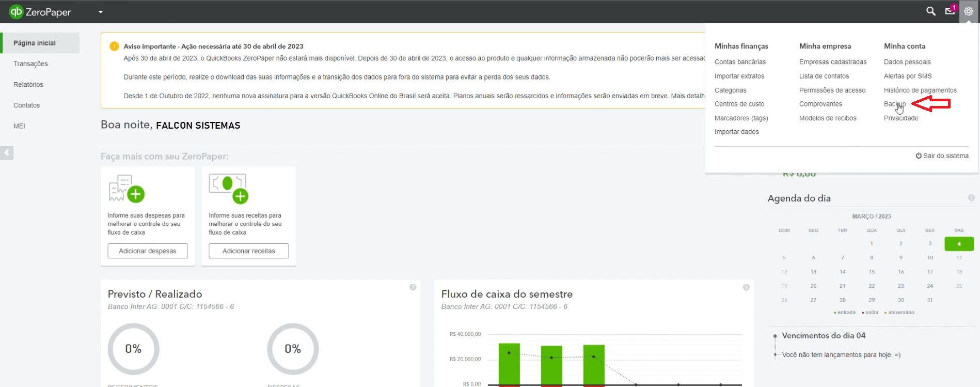Viewport: 980px width, 387px height.
Task: Open Modelos de recibos
Action: [828, 118]
